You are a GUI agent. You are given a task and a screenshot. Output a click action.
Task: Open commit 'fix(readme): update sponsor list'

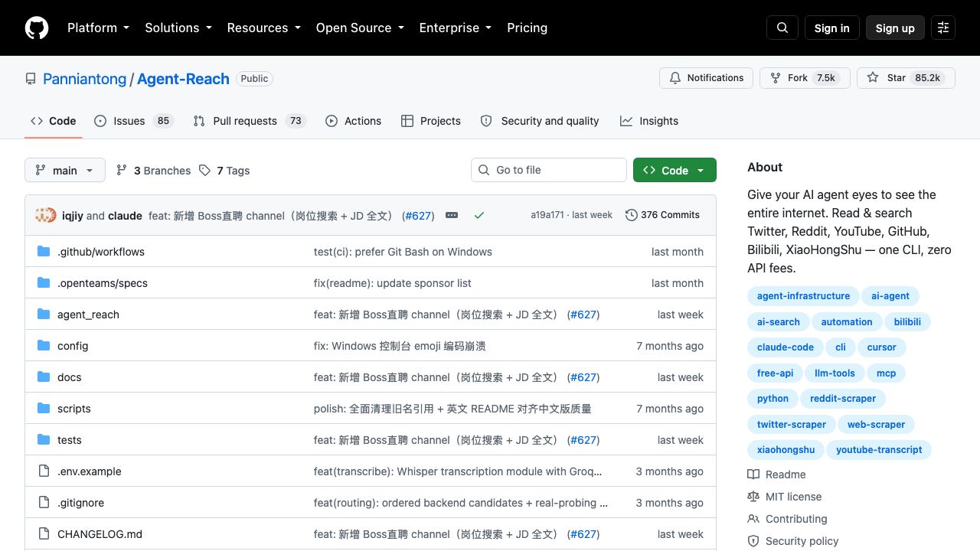[x=393, y=283]
